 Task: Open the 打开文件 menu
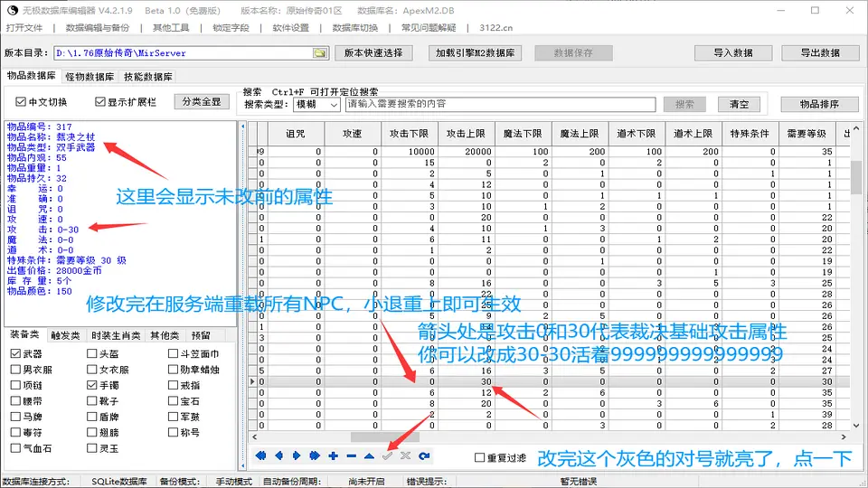tap(24, 28)
